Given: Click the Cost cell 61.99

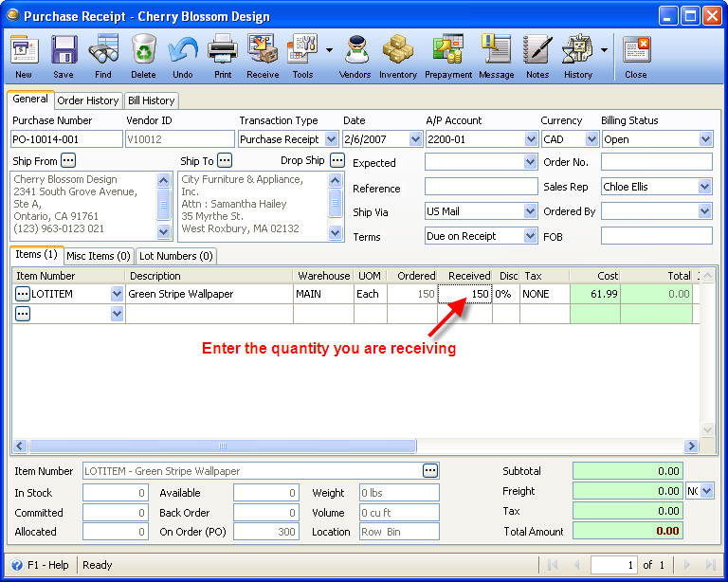Looking at the screenshot, I should pyautogui.click(x=595, y=294).
